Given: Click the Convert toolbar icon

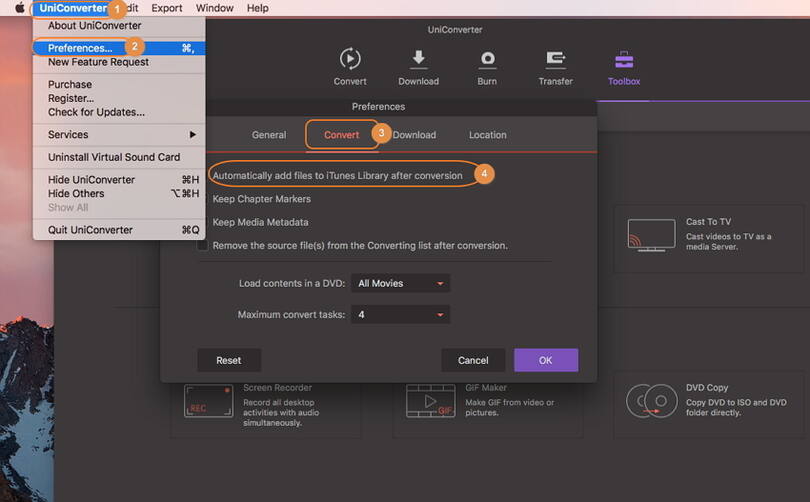Looking at the screenshot, I should (x=350, y=67).
